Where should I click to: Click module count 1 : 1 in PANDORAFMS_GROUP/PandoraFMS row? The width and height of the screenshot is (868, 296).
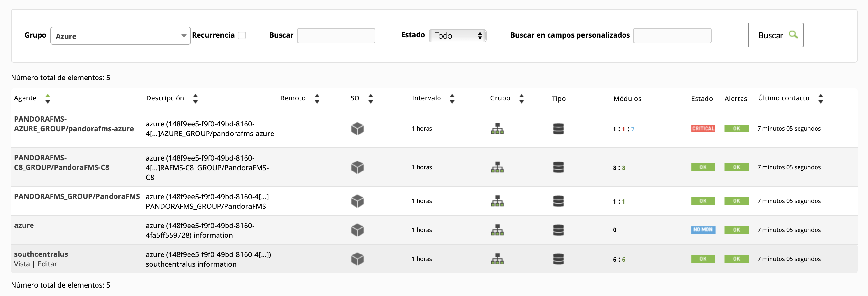(619, 202)
